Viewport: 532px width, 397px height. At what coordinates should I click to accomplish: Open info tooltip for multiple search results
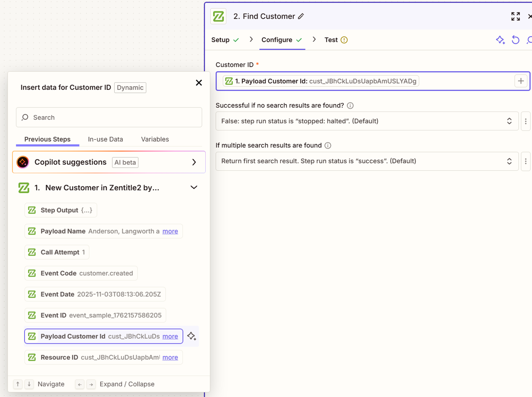(328, 146)
